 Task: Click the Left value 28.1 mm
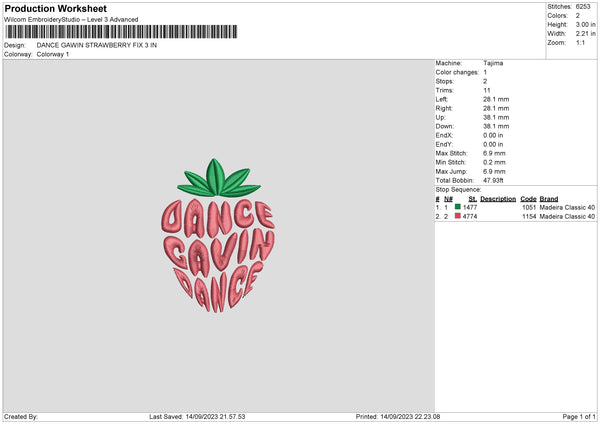(496, 99)
